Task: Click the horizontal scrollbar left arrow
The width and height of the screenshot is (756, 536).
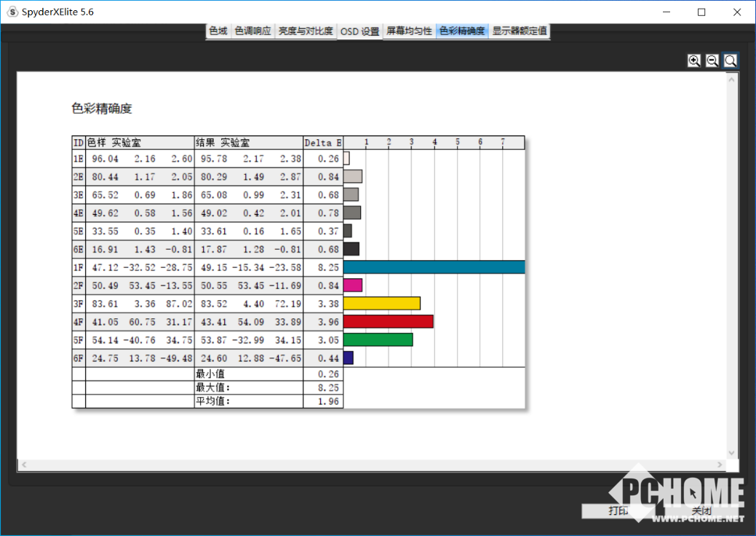Action: (23, 465)
